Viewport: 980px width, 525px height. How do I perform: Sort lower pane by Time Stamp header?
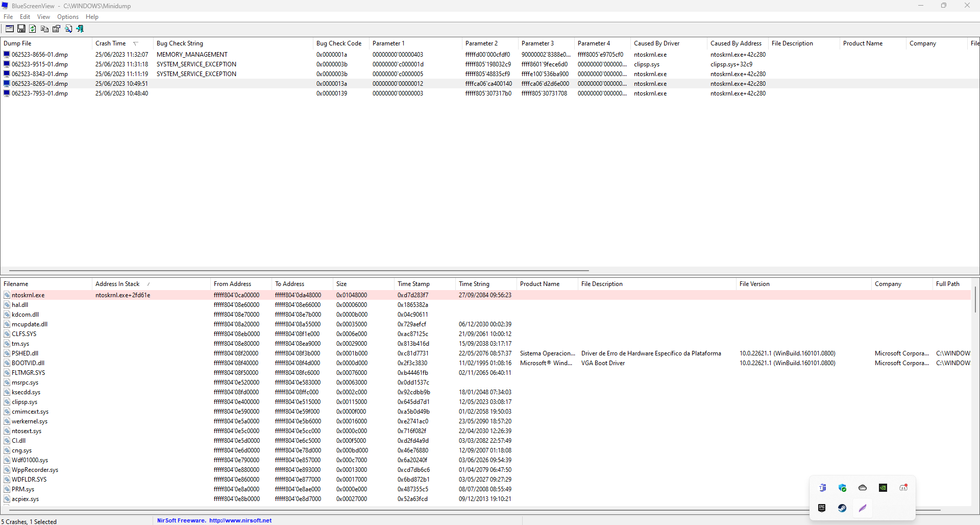tap(425, 284)
